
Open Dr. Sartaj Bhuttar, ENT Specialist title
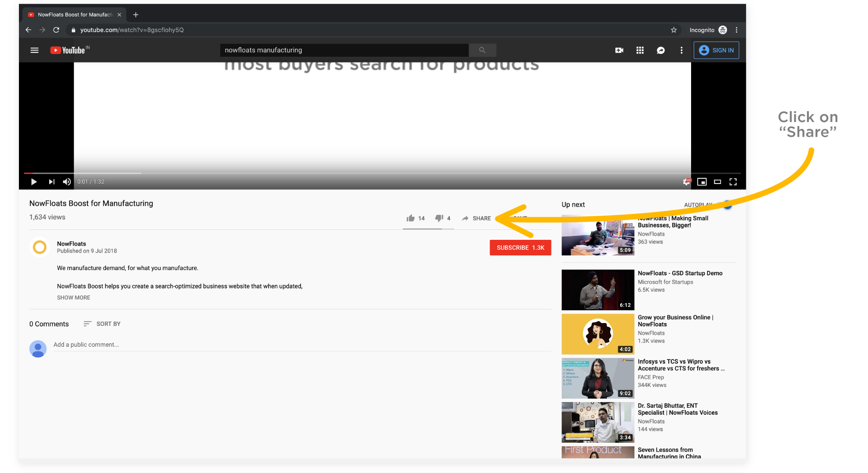click(678, 409)
